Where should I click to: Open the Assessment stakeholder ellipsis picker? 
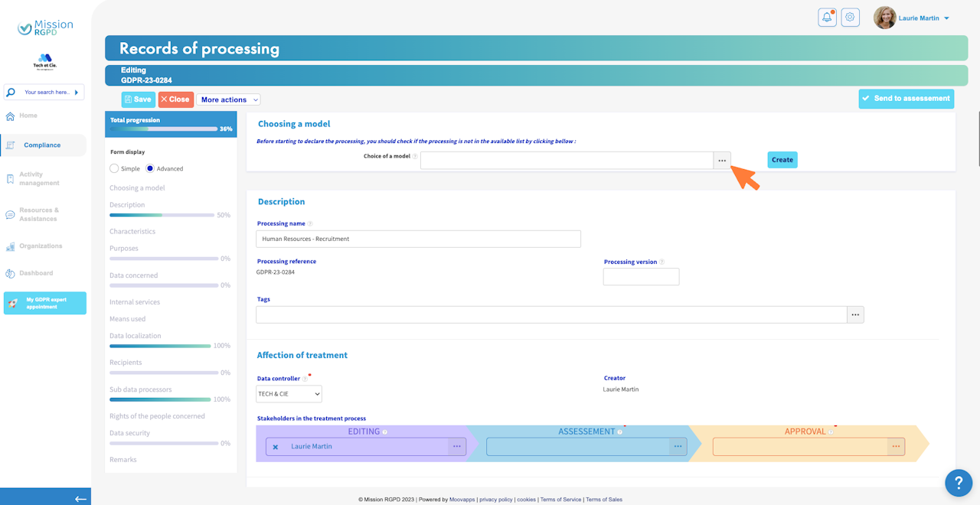[x=677, y=446]
